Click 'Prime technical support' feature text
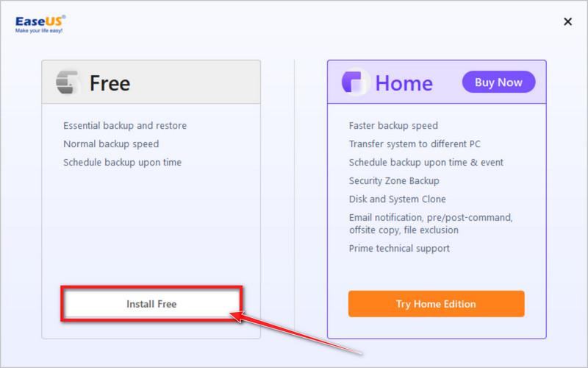Image resolution: width=588 pixels, height=368 pixels. click(399, 249)
